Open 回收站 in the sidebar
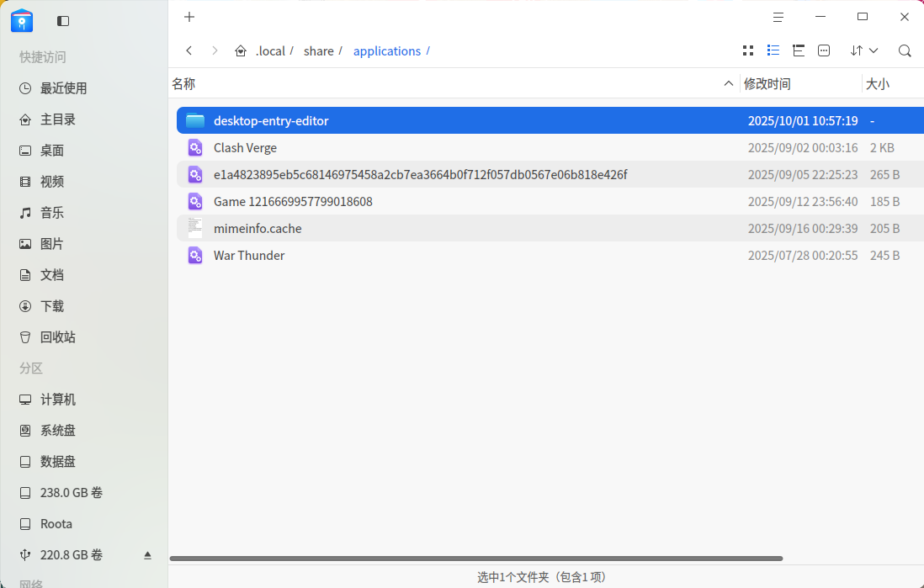Screen dimensions: 924x588 57,337
